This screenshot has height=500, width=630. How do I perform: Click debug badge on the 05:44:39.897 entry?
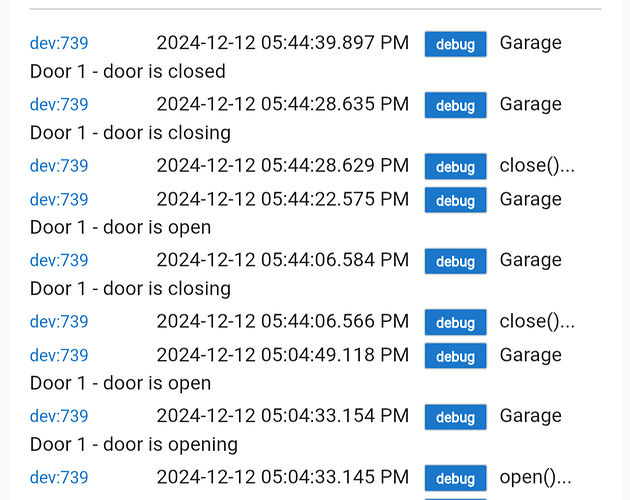click(455, 44)
